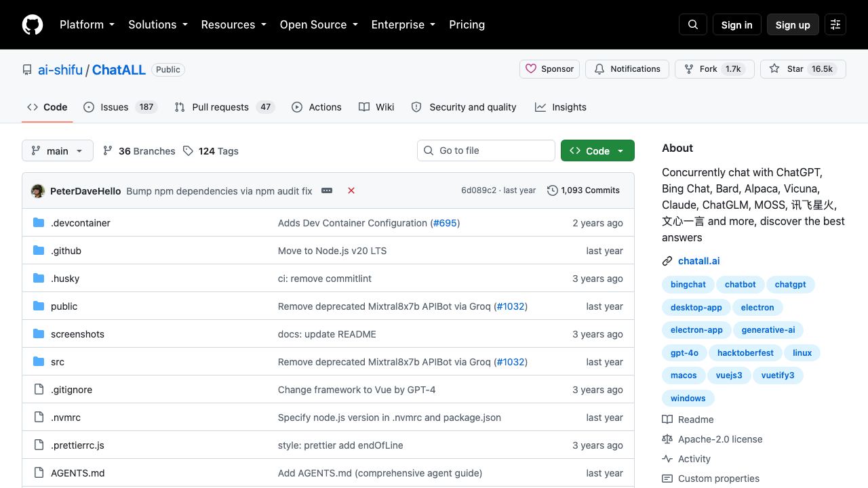This screenshot has width=868, height=488.
Task: Expand the Enterprise menu
Action: click(x=403, y=24)
